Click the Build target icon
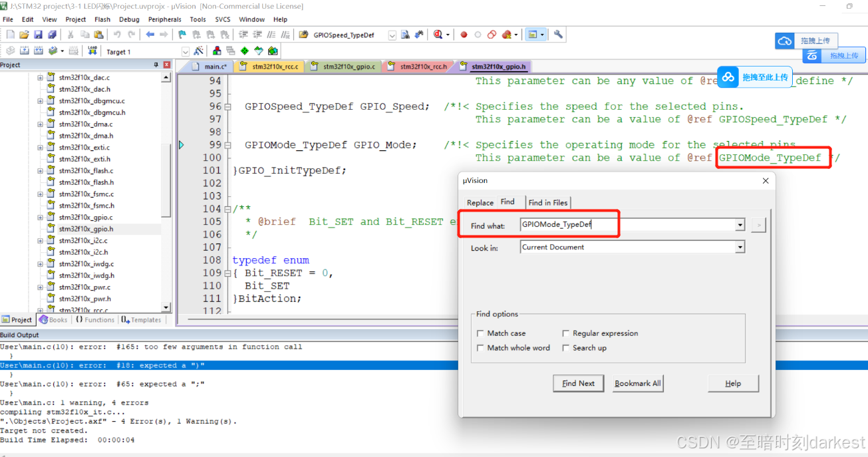 (x=25, y=51)
